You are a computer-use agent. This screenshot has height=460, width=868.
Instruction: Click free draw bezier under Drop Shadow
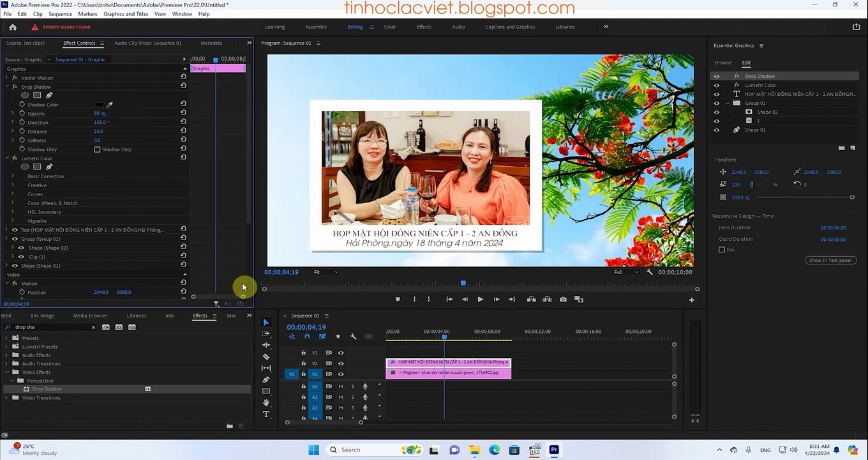click(x=49, y=95)
